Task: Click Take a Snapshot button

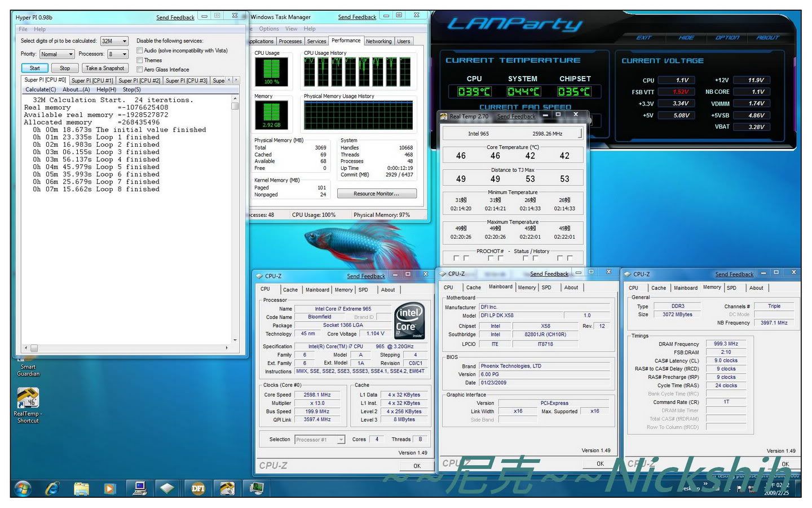Action: coord(104,68)
